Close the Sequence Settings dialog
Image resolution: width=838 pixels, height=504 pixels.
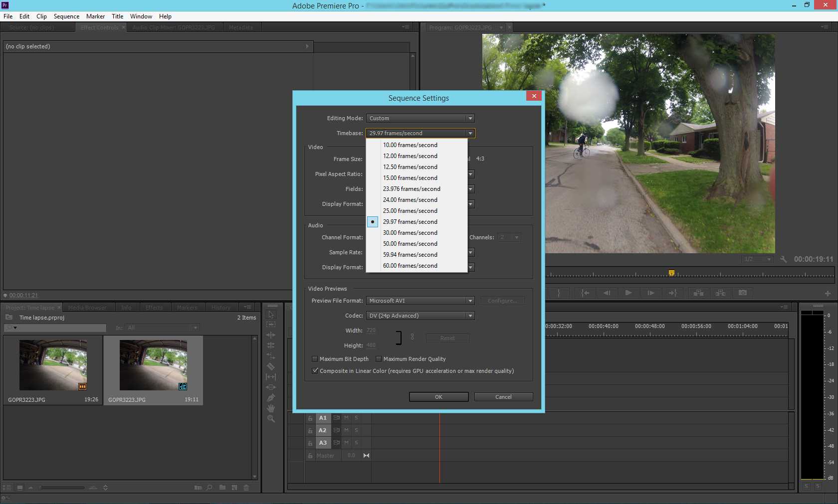pyautogui.click(x=534, y=96)
